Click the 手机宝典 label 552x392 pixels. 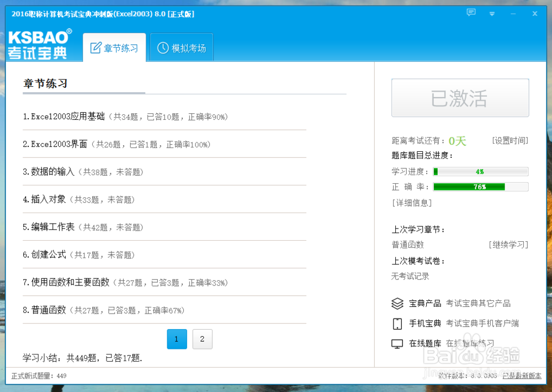click(x=425, y=324)
